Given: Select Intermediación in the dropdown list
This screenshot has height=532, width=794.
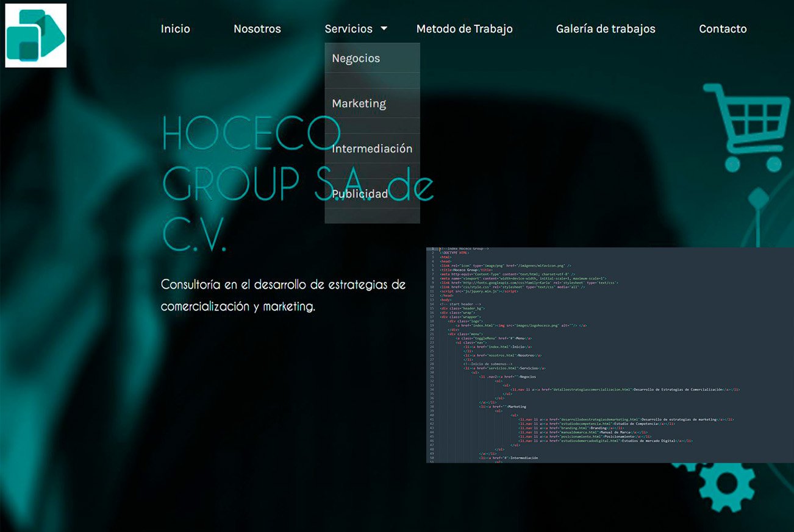Looking at the screenshot, I should click(x=372, y=149).
